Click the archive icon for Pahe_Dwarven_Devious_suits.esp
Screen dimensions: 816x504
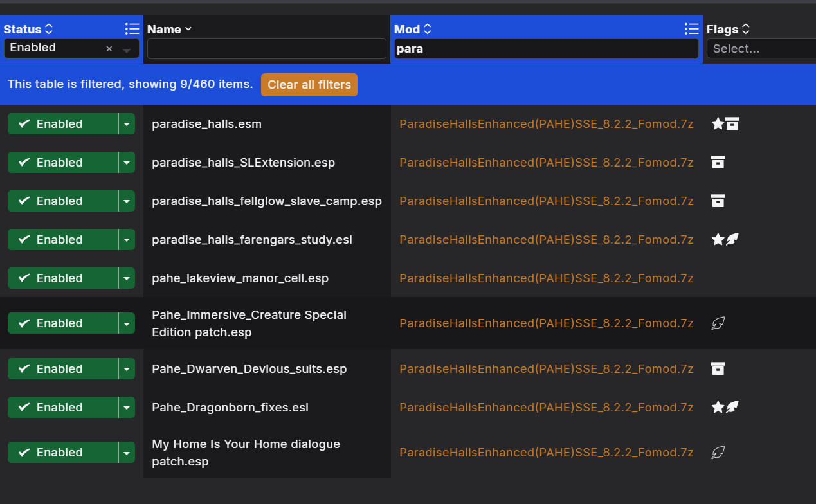click(718, 368)
